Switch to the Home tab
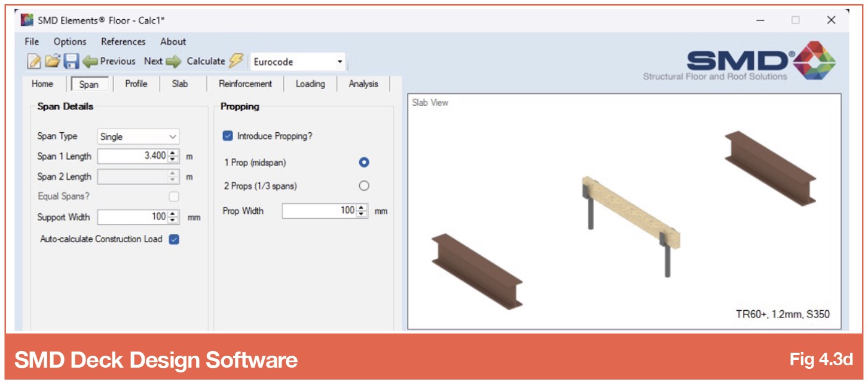This screenshot has height=385, width=868. [42, 84]
